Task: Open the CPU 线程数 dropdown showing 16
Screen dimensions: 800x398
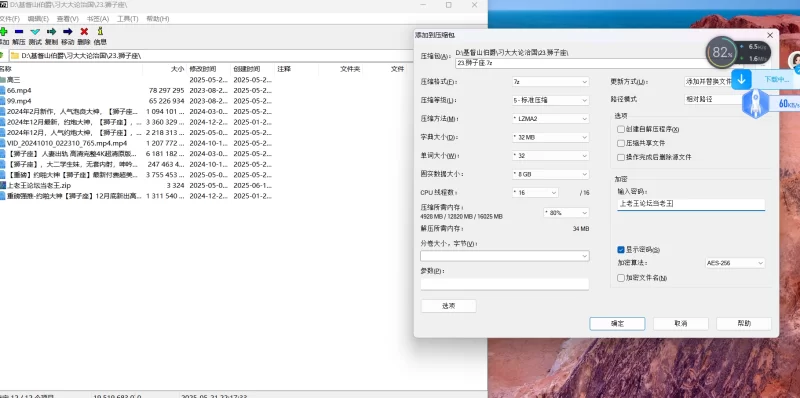Action: point(535,193)
